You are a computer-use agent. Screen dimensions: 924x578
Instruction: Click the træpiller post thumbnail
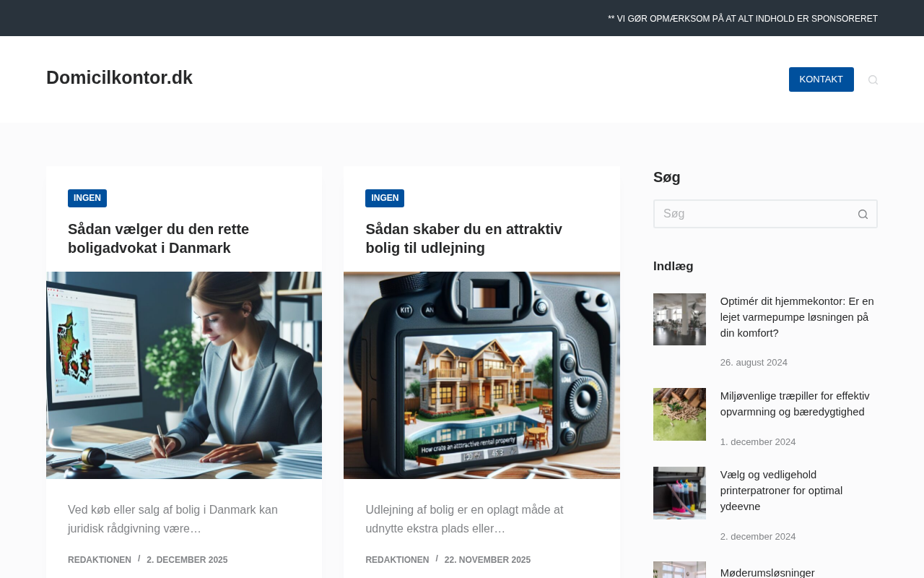(679, 414)
